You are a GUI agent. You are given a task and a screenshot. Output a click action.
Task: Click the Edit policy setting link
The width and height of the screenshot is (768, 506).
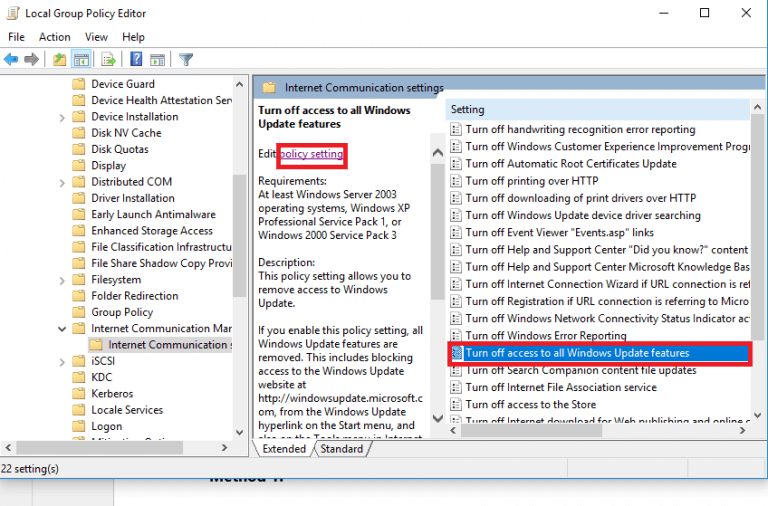pyautogui.click(x=311, y=154)
